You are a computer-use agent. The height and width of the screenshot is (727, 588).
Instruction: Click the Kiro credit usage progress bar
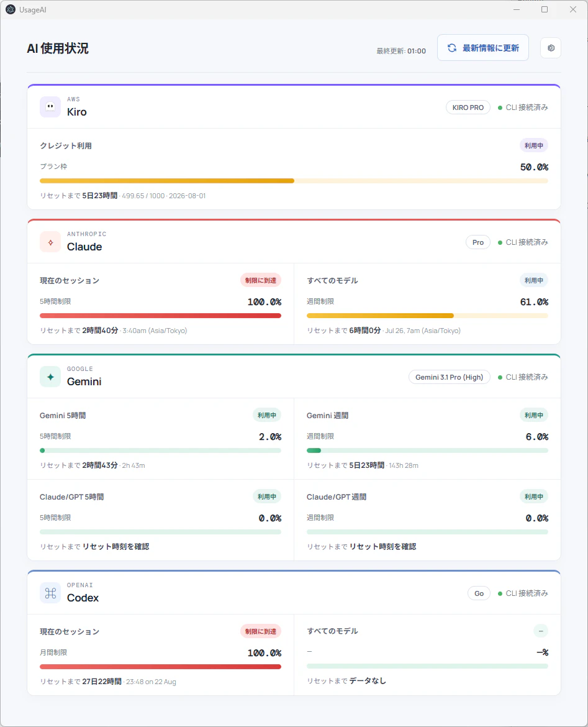[x=294, y=181]
